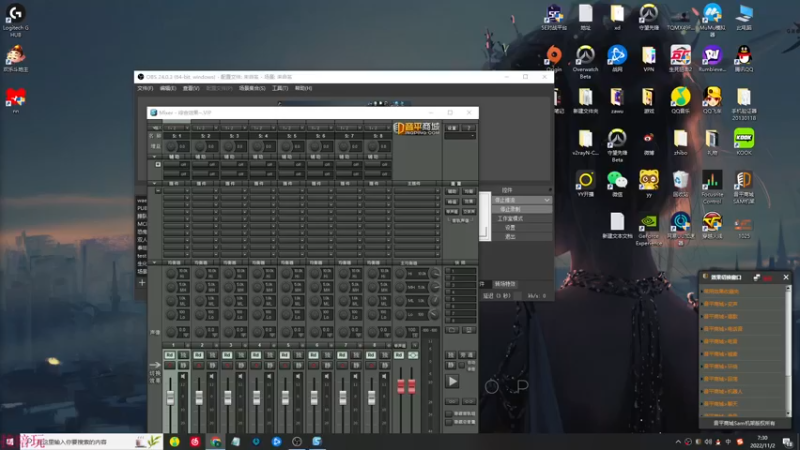Launch the KOOK desktop app icon
The image size is (800, 450).
click(x=744, y=142)
